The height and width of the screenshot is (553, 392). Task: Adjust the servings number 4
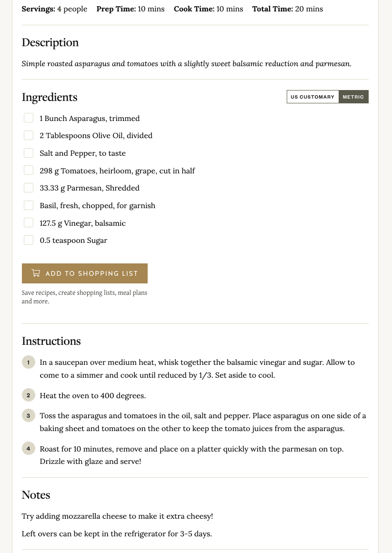pyautogui.click(x=59, y=9)
